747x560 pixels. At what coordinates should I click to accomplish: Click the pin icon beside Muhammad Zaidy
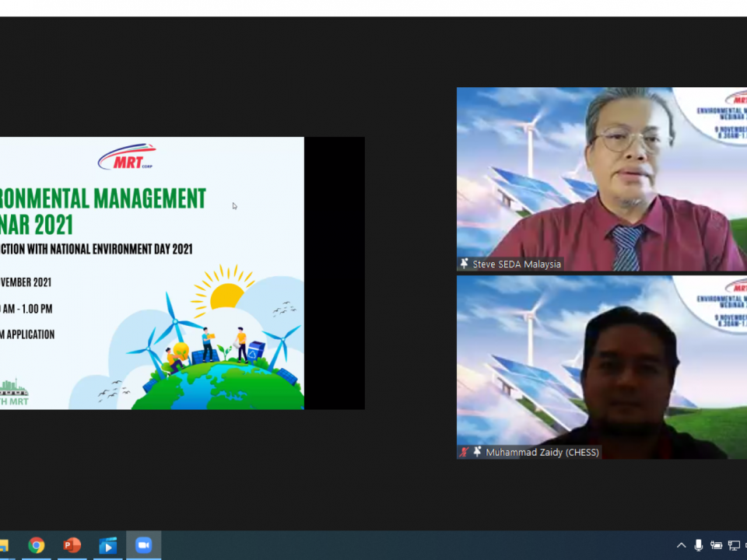[477, 451]
